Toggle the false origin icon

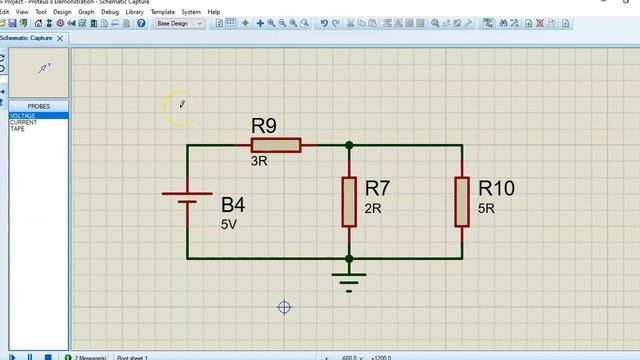pyautogui.click(x=245, y=23)
